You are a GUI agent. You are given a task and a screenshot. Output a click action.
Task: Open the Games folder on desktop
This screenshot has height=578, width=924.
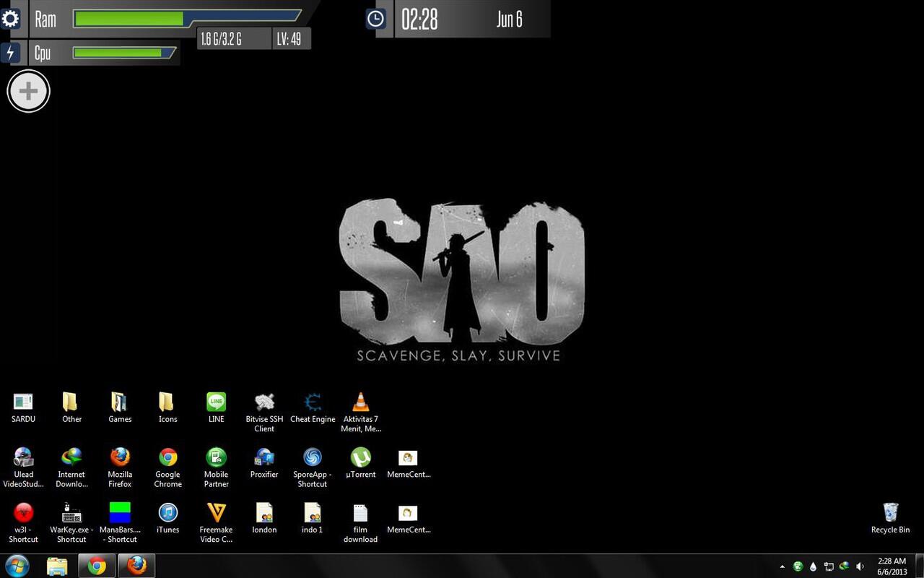pyautogui.click(x=120, y=408)
